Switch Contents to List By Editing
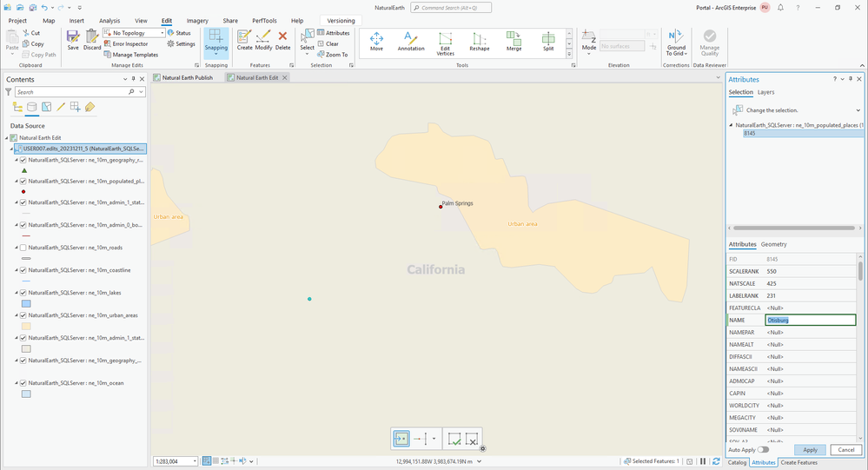The height and width of the screenshot is (470, 868). tap(61, 107)
